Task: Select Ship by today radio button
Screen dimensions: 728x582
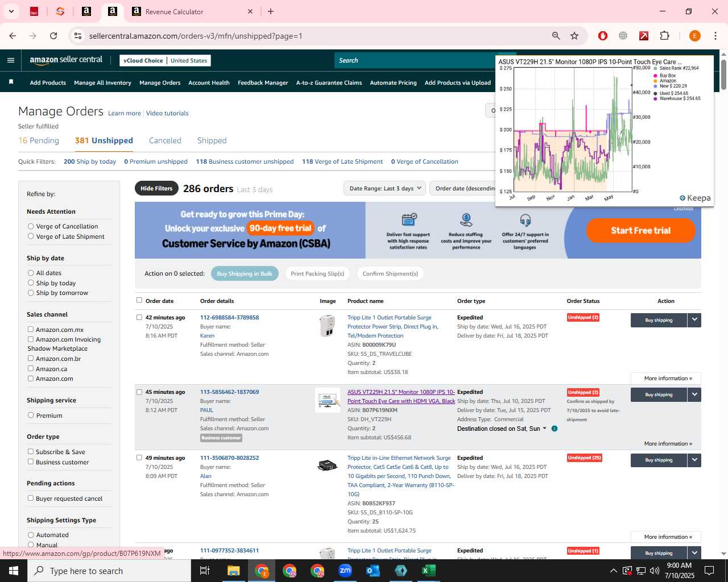Action: [31, 283]
